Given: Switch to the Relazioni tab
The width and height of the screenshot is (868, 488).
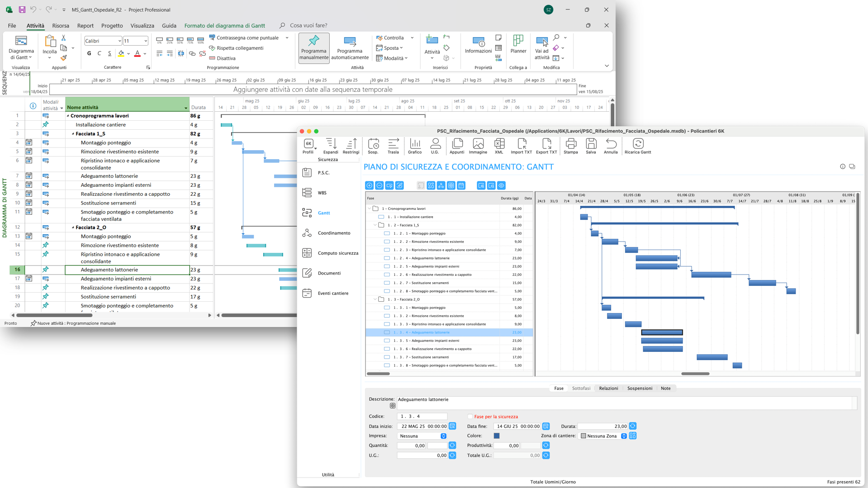Looking at the screenshot, I should point(608,389).
